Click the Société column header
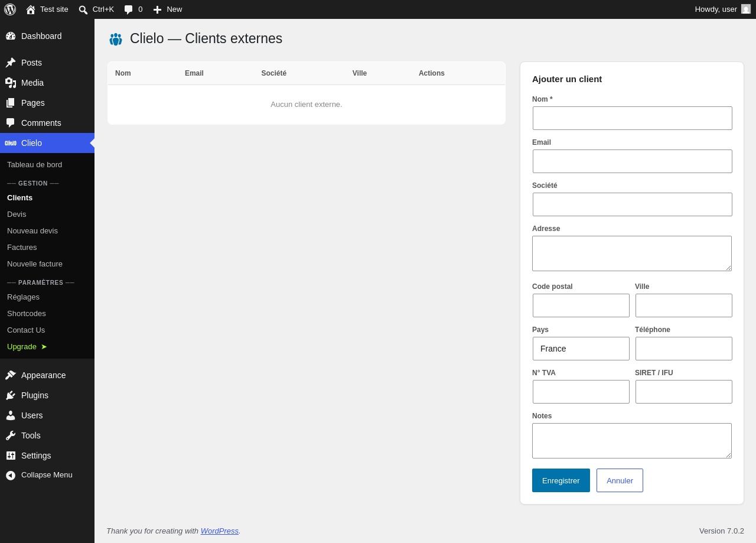 point(274,73)
